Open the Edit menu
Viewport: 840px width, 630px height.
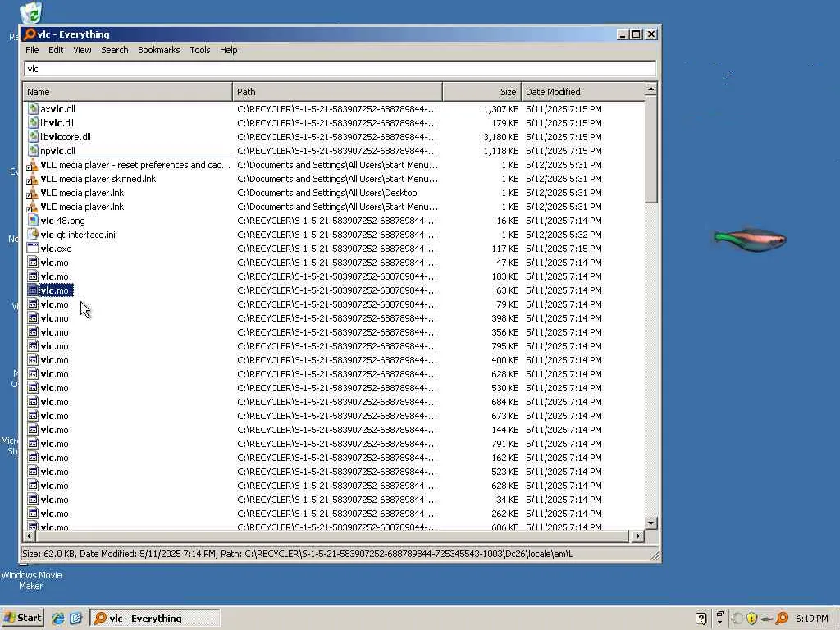tap(56, 50)
